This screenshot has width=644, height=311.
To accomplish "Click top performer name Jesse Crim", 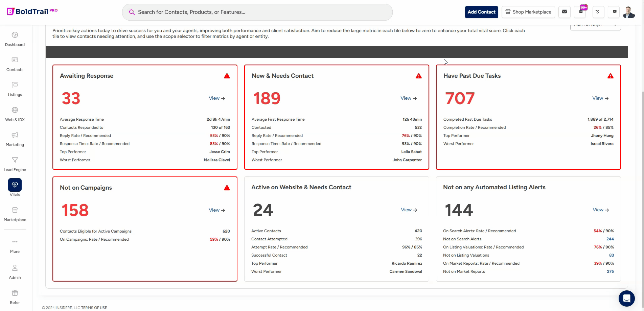I will click(x=220, y=152).
